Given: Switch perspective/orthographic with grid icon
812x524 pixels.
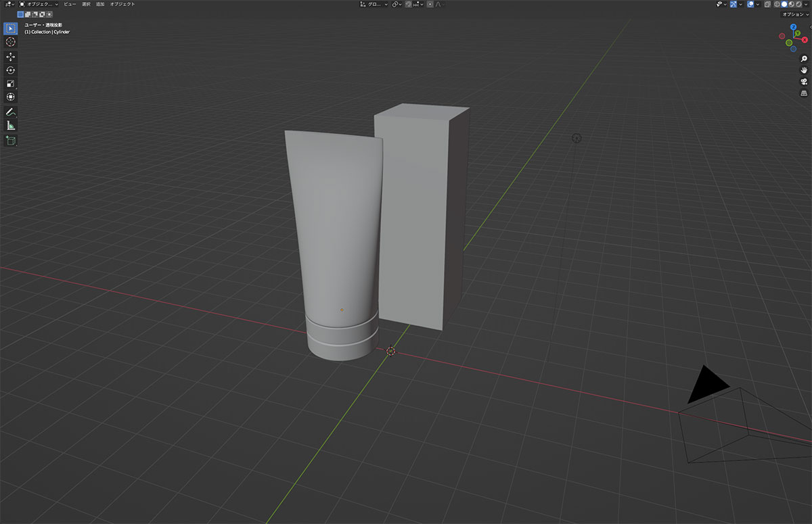Looking at the screenshot, I should point(805,93).
